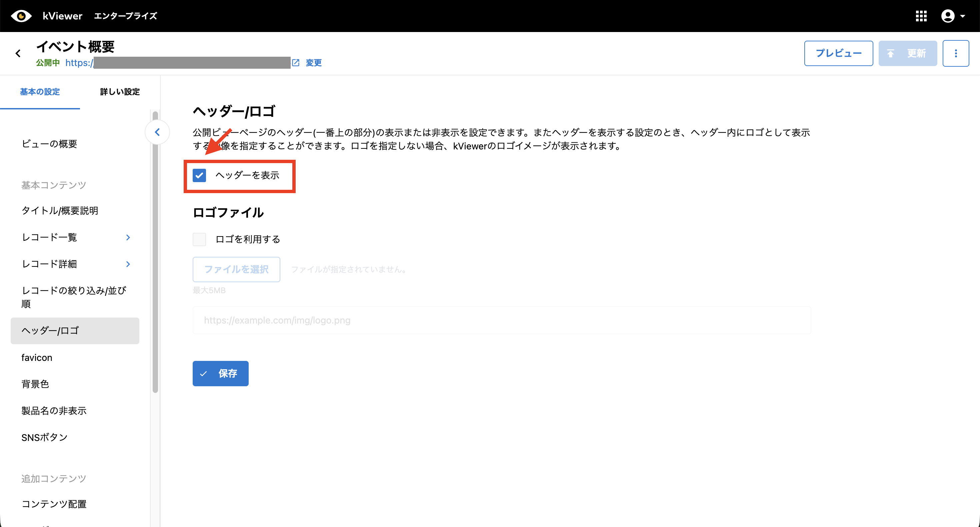980x527 pixels.
Task: Expand the レコード詳細 submenu arrow
Action: (128, 264)
